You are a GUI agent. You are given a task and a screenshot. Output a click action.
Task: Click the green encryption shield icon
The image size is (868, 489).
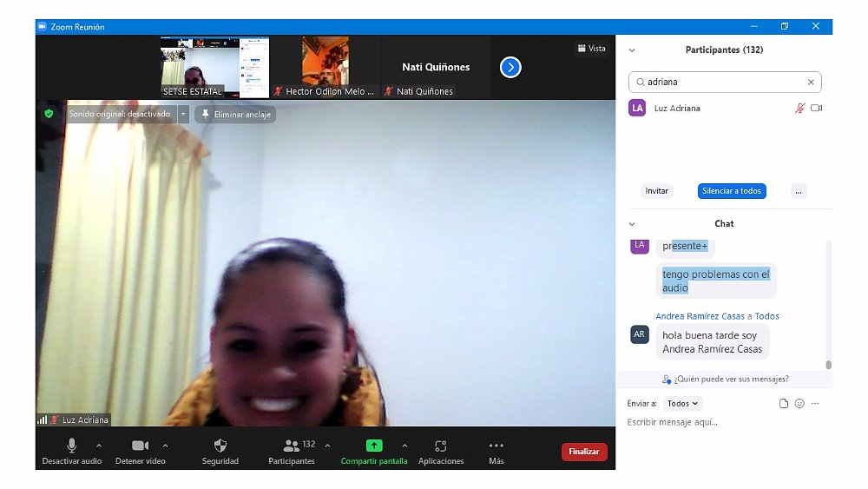[49, 114]
